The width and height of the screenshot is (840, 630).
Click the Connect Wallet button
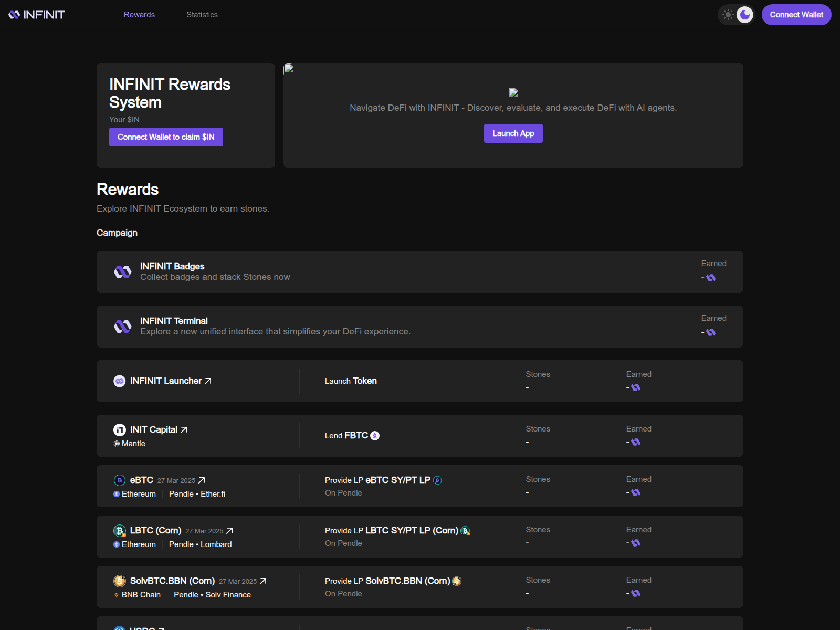(796, 15)
